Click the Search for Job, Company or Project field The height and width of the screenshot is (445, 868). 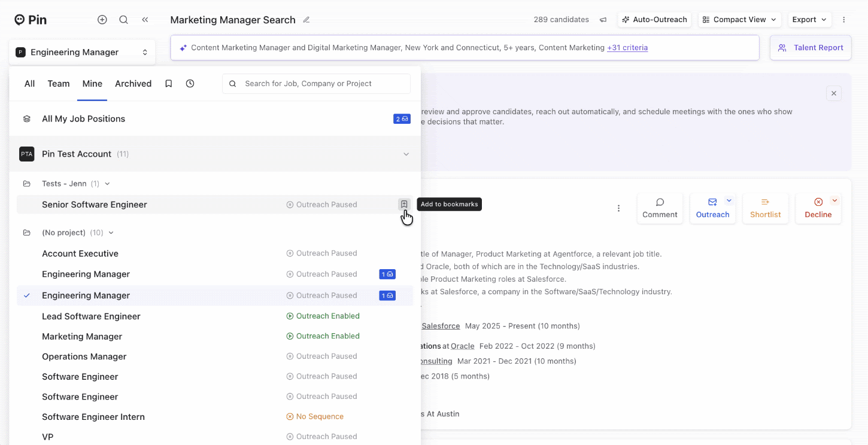coord(323,84)
